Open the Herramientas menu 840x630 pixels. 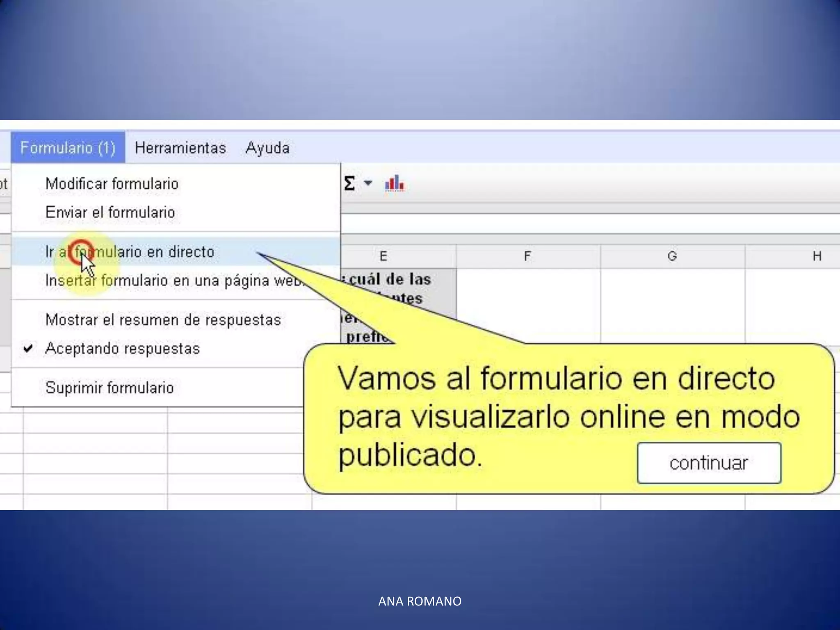coord(180,148)
